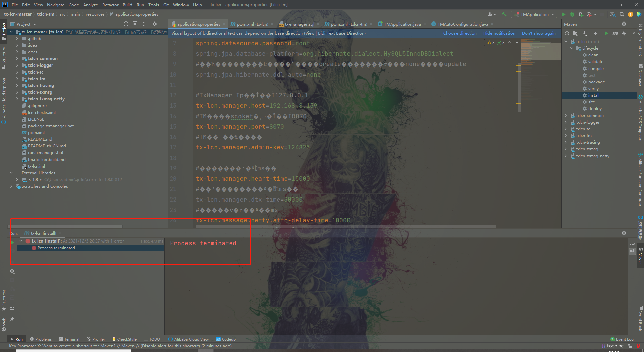Click the profiler run icon in toolbar
644x352 pixels.
click(589, 14)
